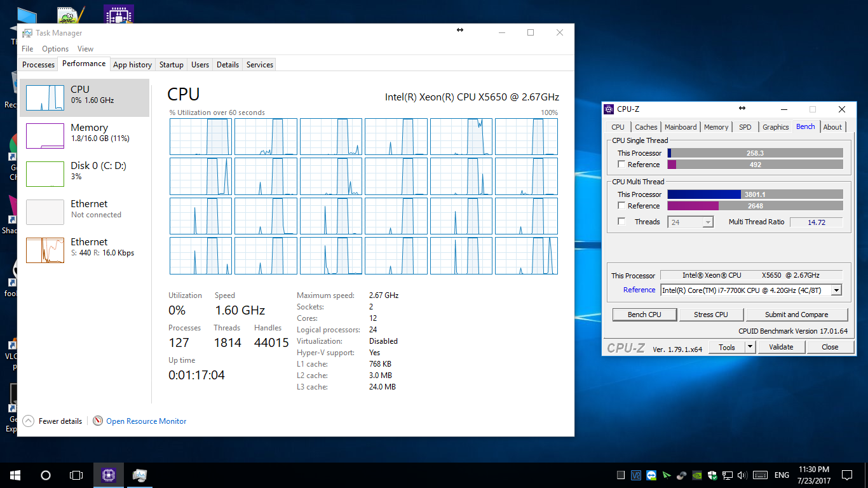Select the Memory resource in the sidebar
Screen dimensions: 868x488
[x=85, y=136]
